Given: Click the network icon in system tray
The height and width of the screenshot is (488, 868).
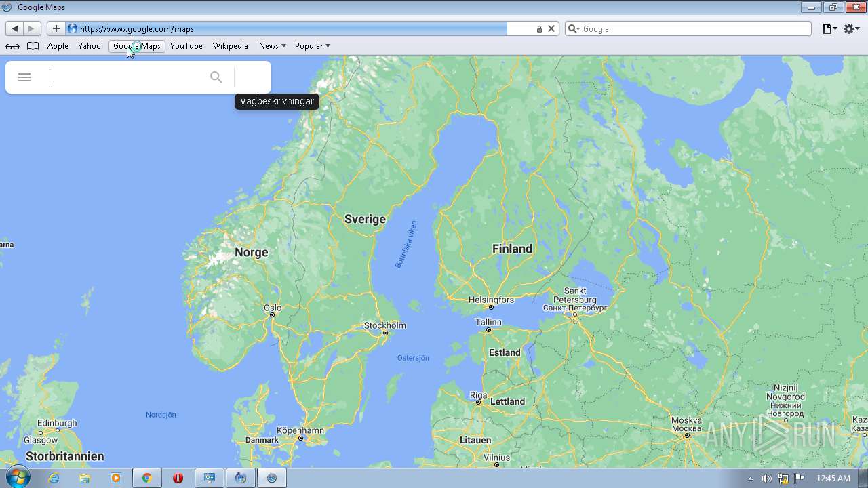Looking at the screenshot, I should [783, 479].
